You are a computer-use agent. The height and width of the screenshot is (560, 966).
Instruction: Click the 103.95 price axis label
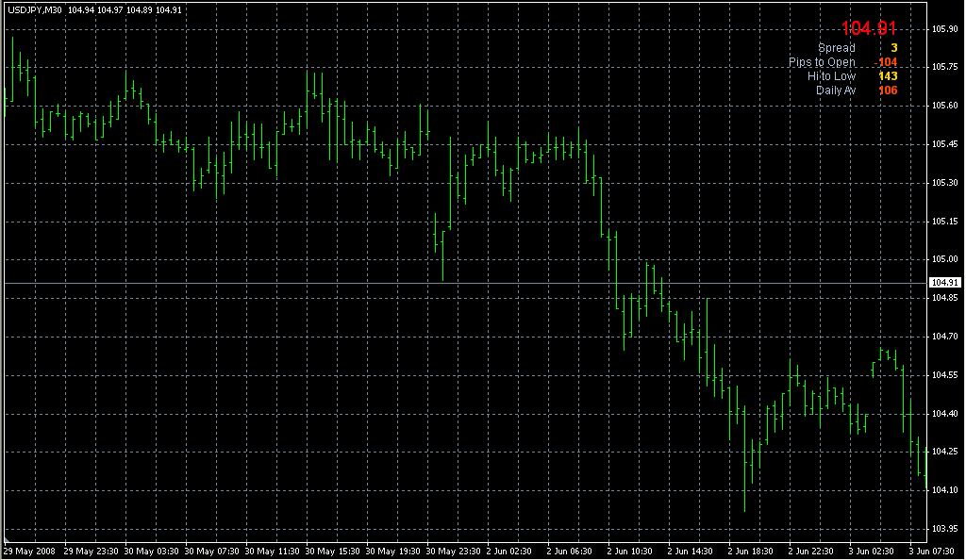tap(944, 529)
